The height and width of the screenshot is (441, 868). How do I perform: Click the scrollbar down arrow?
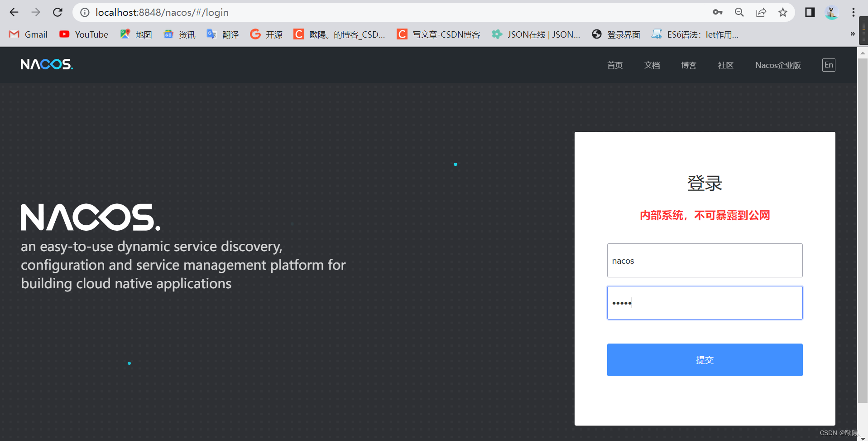coord(863,438)
